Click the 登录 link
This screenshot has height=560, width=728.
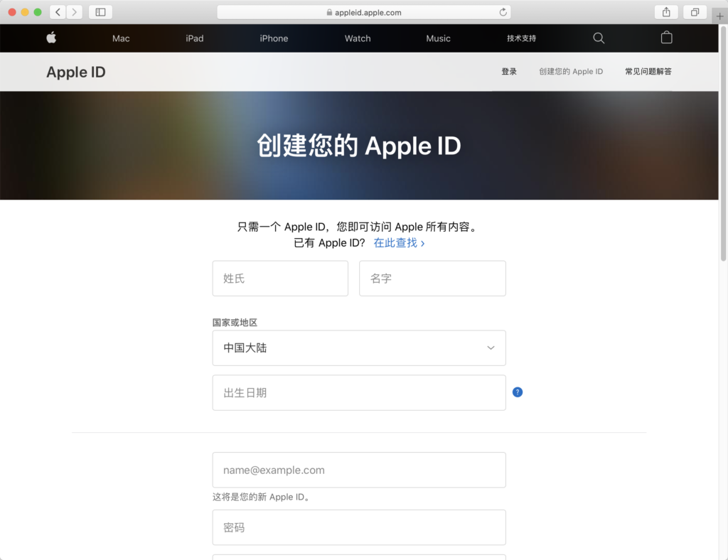(509, 72)
